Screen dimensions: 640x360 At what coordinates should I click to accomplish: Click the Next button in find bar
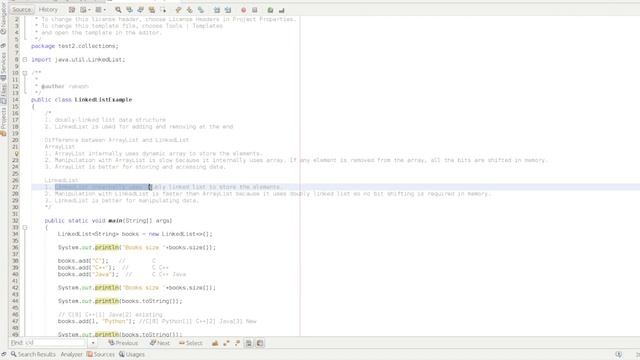click(x=160, y=343)
